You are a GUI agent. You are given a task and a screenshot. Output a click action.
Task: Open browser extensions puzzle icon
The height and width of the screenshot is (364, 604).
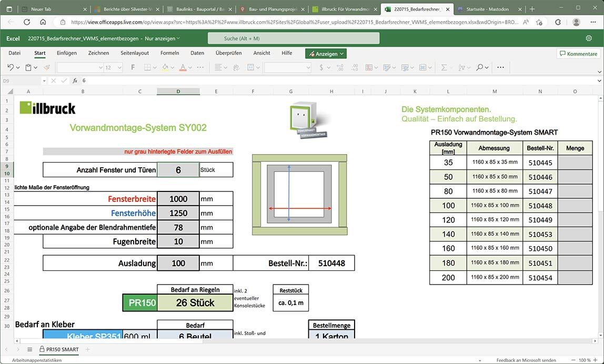click(x=558, y=22)
